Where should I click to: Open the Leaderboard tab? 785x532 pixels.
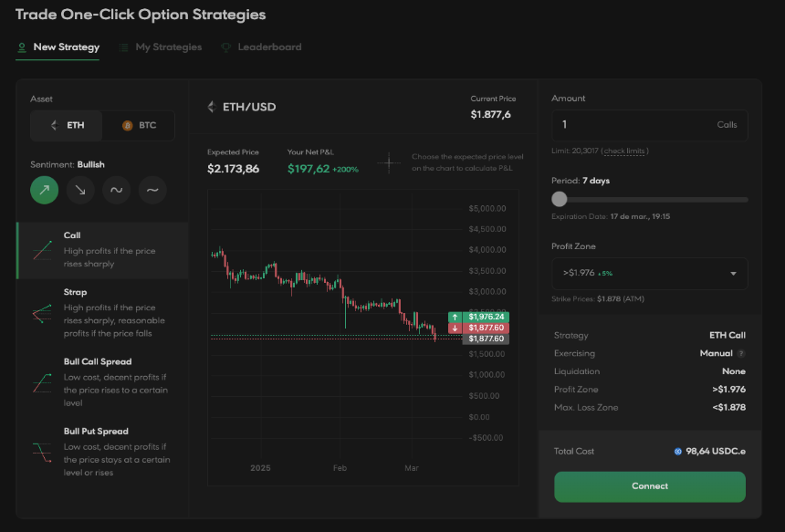(x=261, y=47)
